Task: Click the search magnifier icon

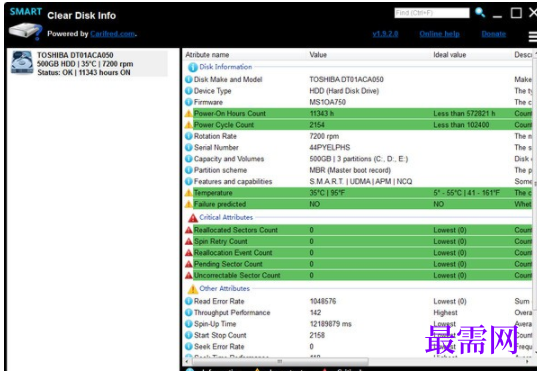Action: 480,13
